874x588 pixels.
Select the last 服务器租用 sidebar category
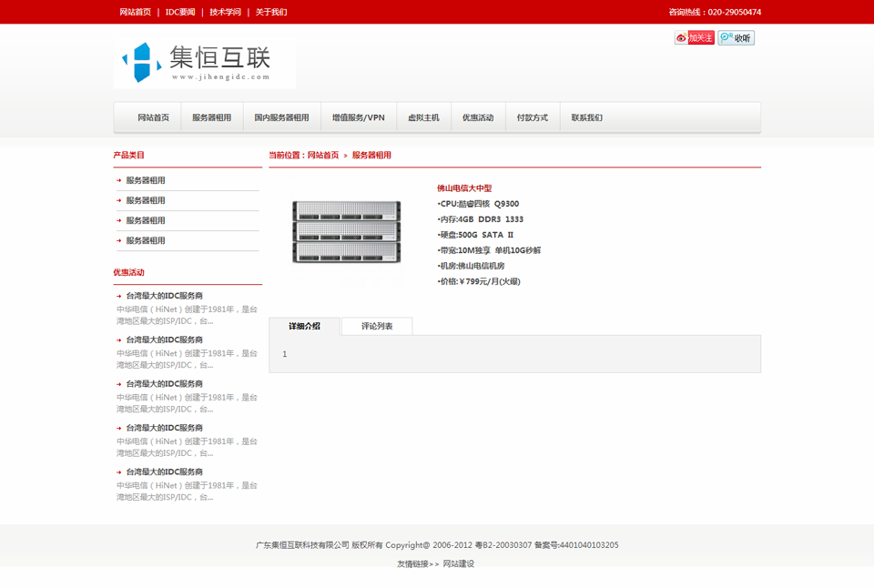pyautogui.click(x=146, y=240)
